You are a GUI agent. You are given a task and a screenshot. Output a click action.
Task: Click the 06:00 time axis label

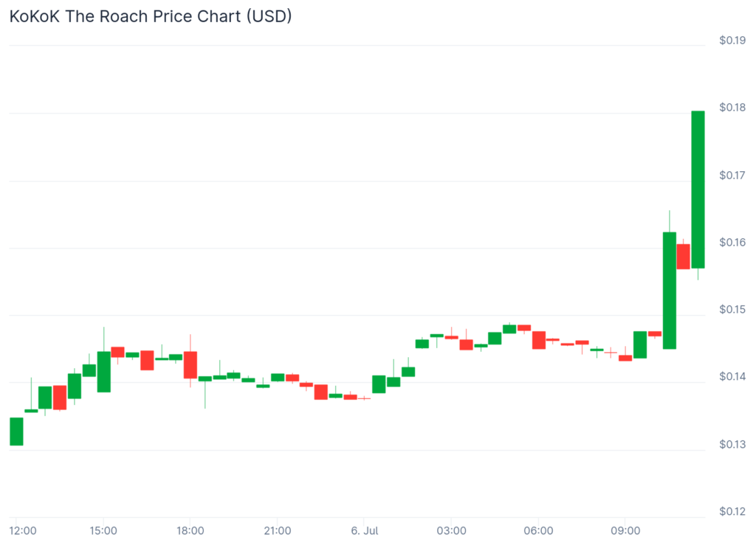click(538, 531)
